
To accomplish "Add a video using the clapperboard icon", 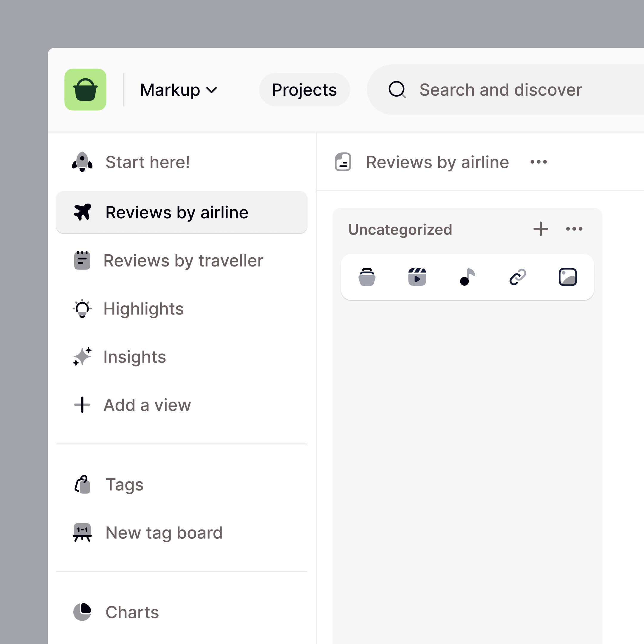I will click(x=417, y=277).
